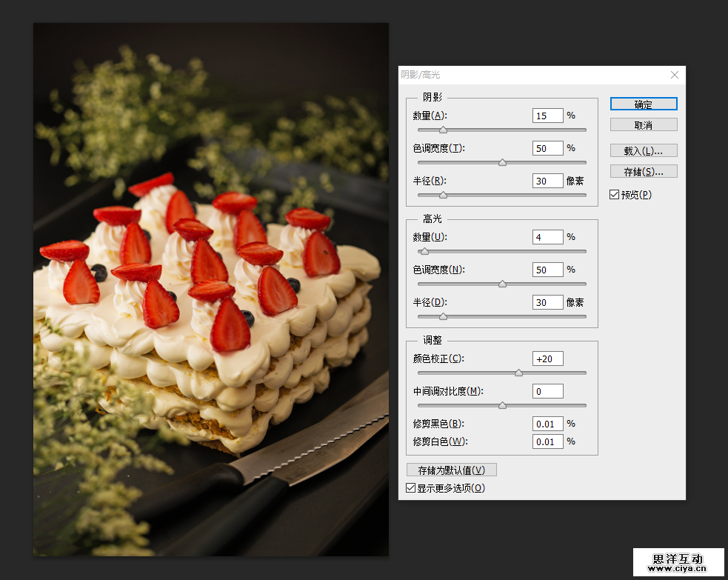
Task: Click the shadows 数量 input field showing 15
Action: [x=547, y=116]
